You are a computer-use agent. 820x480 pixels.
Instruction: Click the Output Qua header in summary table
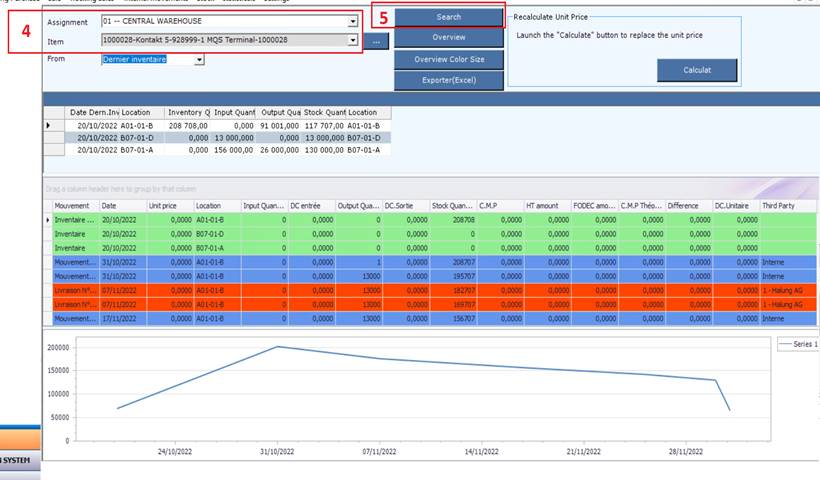[x=279, y=112]
